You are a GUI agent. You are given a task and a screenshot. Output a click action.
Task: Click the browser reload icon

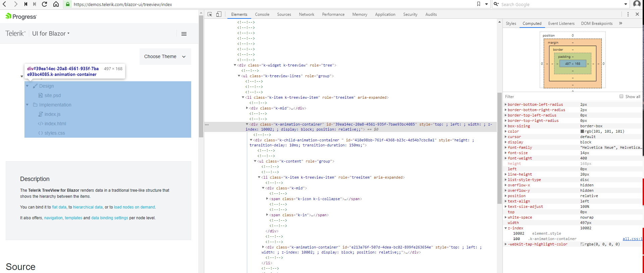pos(44,4)
